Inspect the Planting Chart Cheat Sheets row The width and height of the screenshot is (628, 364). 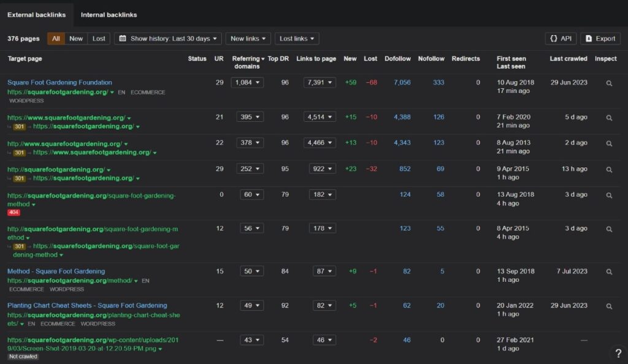pos(609,306)
